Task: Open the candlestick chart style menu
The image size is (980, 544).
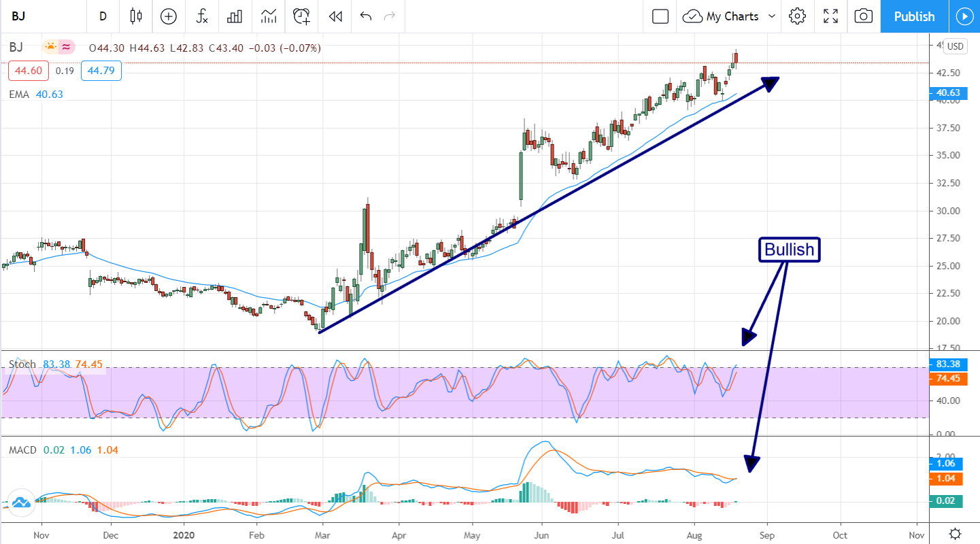Action: point(136,16)
